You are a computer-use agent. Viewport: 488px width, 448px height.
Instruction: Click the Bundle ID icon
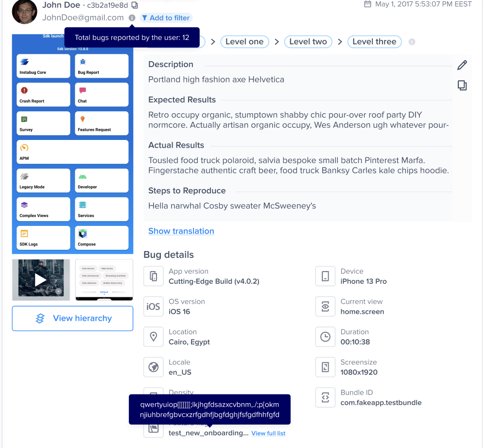point(325,397)
